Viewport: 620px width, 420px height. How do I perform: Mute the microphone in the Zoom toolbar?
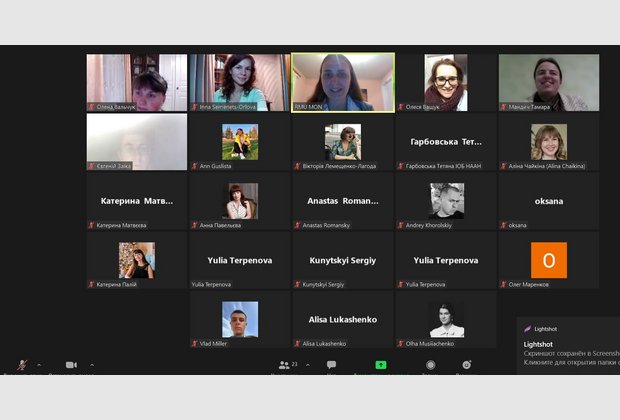click(x=22, y=366)
